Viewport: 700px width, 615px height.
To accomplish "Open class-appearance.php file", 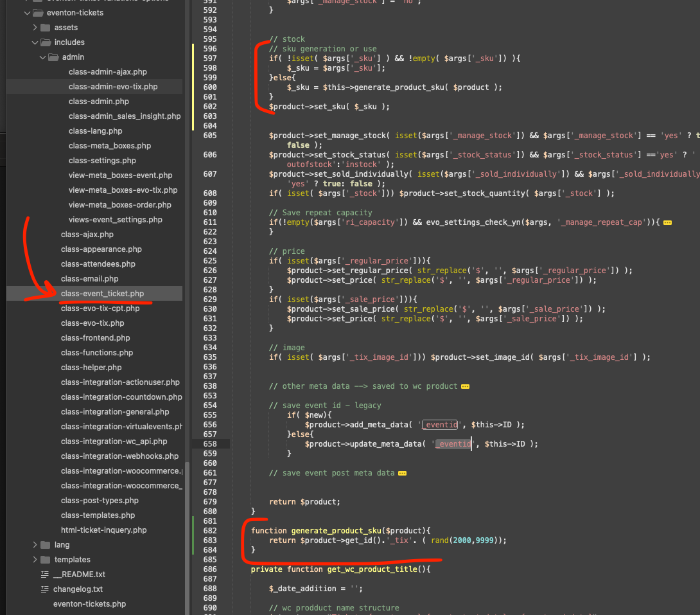I will click(101, 249).
